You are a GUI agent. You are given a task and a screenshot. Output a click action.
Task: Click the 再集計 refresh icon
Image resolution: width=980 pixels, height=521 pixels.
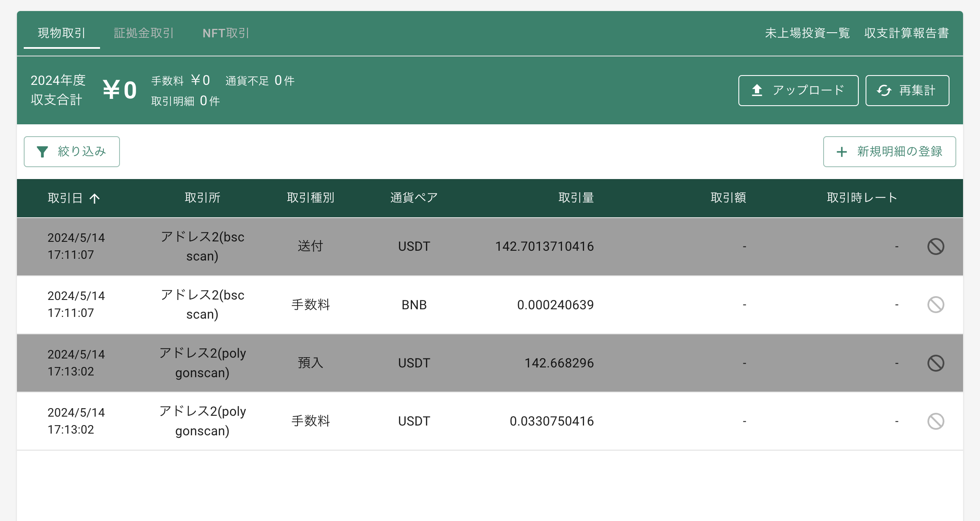(884, 90)
